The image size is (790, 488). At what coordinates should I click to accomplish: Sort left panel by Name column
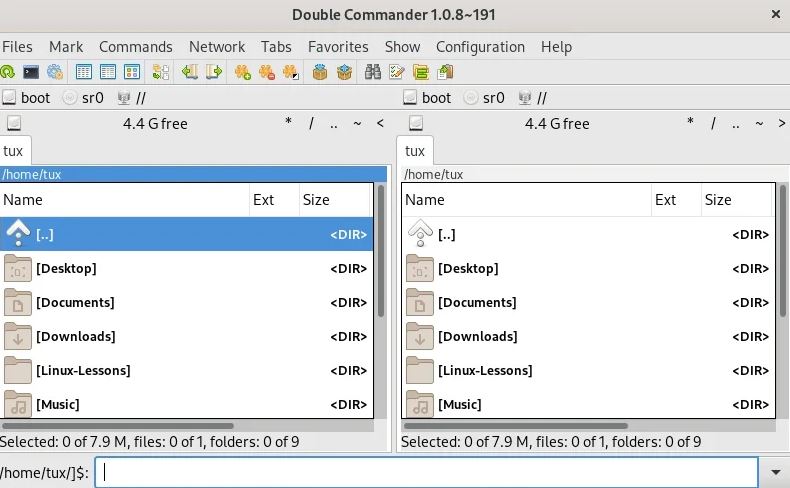[x=124, y=200]
